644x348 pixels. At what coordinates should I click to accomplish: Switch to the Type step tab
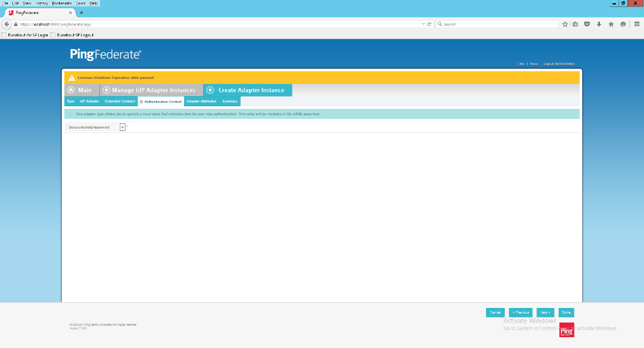(x=71, y=101)
